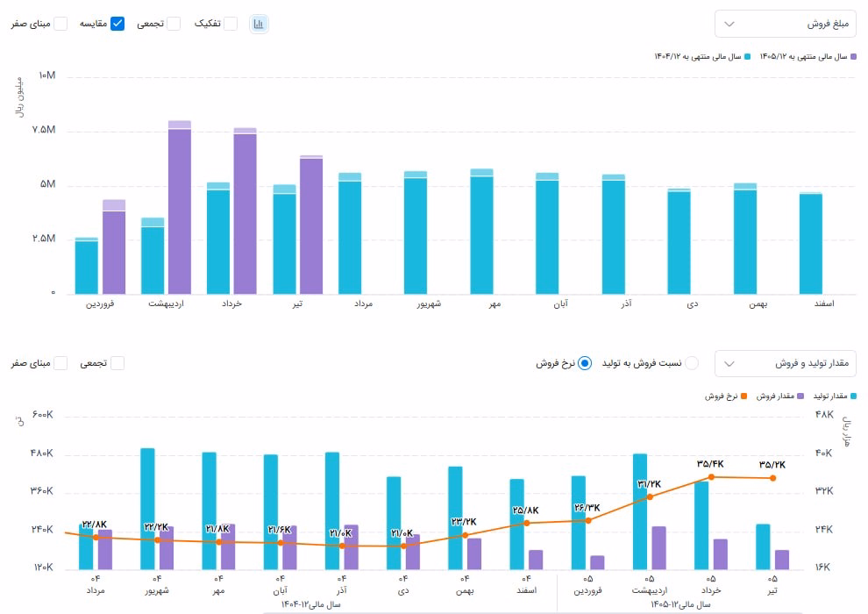
Task: Click purple sales bar for ۰۴ اسفند
Action: click(536, 560)
